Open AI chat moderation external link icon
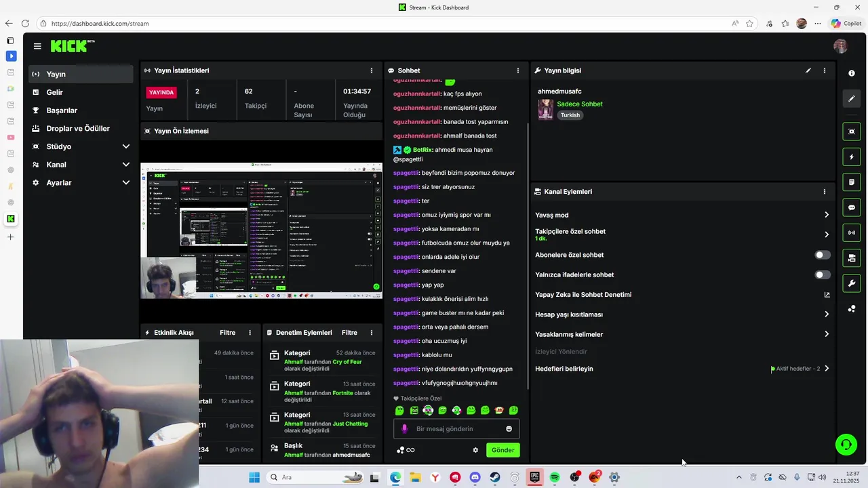Screen dimensions: 868x488 click(x=827, y=295)
